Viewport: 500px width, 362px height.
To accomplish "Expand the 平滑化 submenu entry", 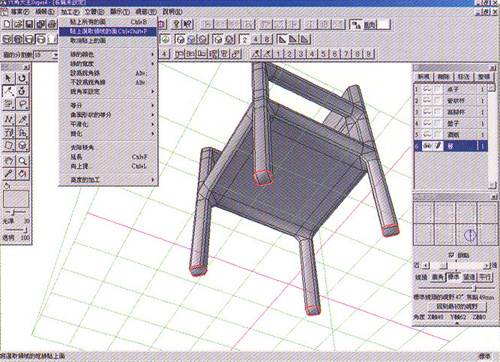I will click(107, 124).
